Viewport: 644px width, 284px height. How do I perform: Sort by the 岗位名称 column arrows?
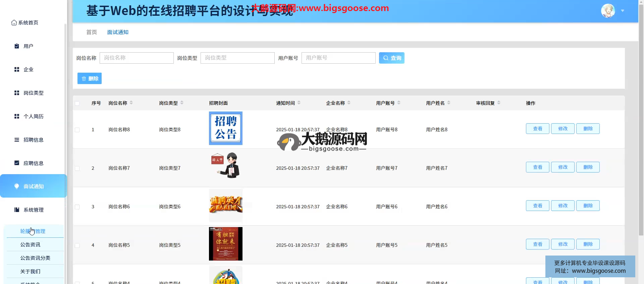pos(131,103)
